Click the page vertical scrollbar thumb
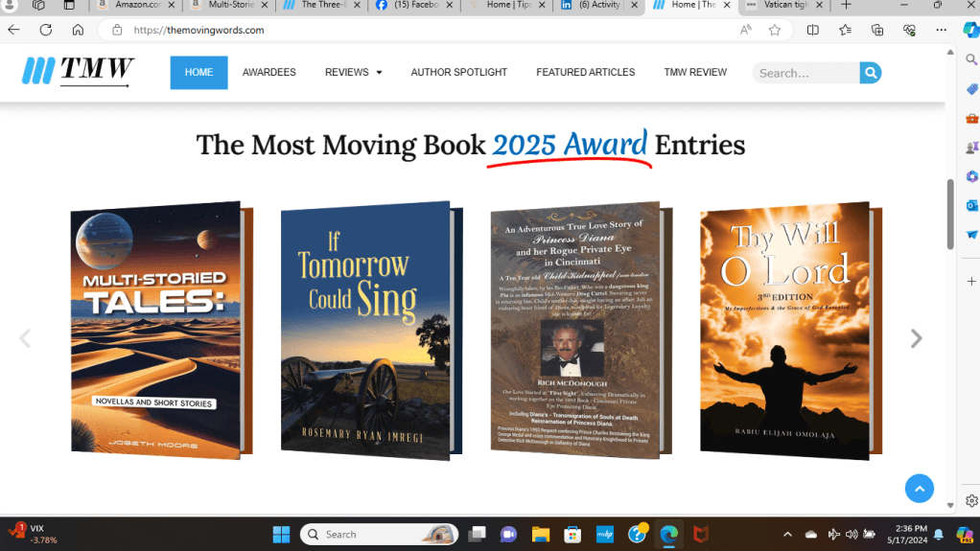This screenshot has width=980, height=551. (950, 213)
